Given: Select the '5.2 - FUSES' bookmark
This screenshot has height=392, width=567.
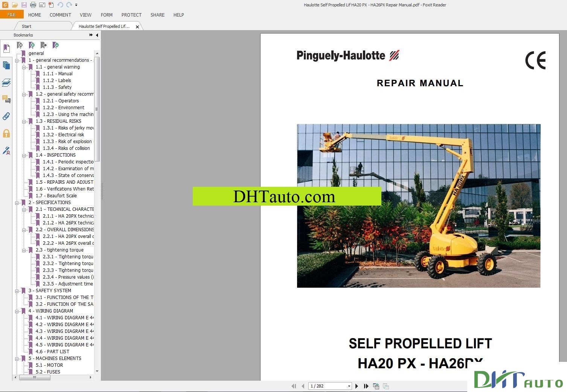Looking at the screenshot, I should (x=48, y=372).
